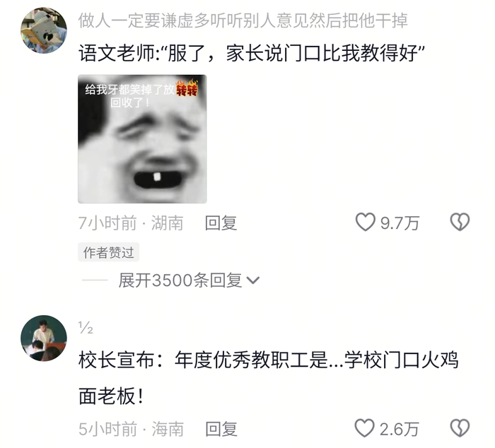
Task: Reply to the 校长宣布 comment via 回复
Action: tap(221, 429)
